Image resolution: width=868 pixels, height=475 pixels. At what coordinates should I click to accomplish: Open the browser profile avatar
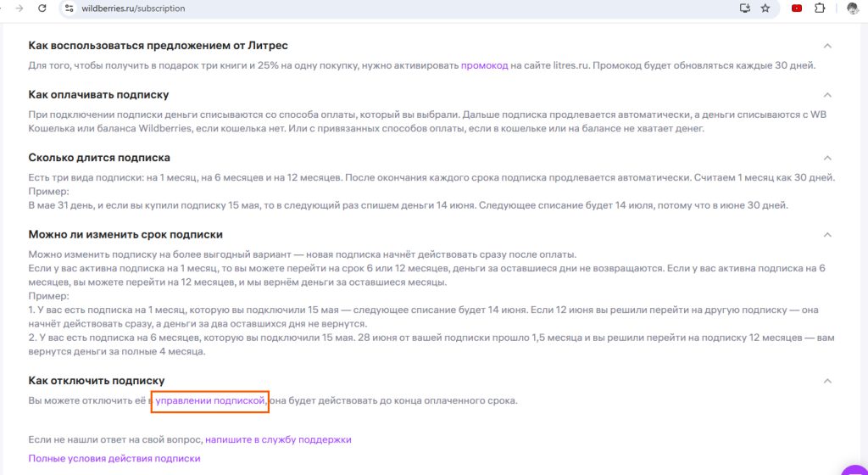click(x=852, y=8)
